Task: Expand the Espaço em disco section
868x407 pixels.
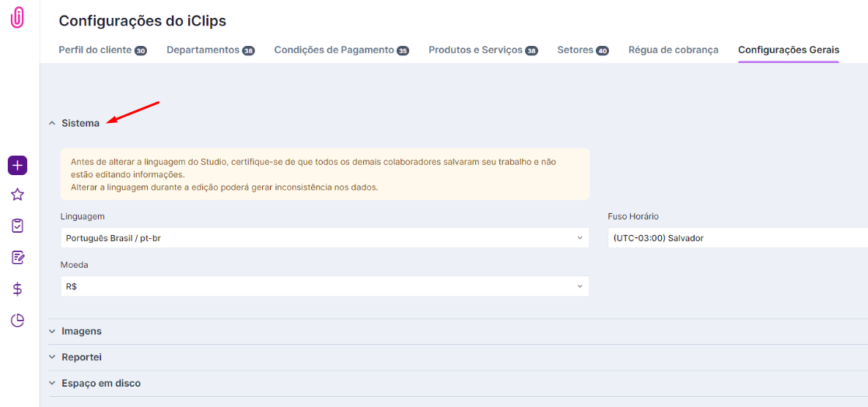Action: point(100,383)
